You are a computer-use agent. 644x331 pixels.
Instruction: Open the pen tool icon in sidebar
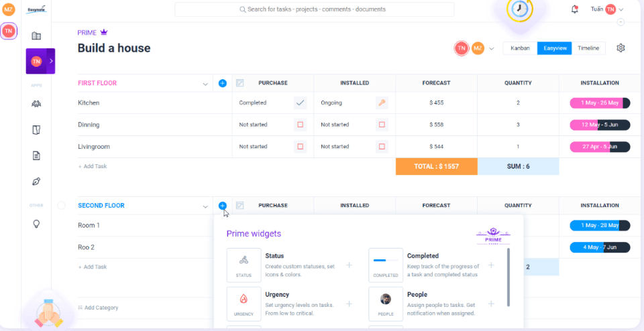point(36,182)
